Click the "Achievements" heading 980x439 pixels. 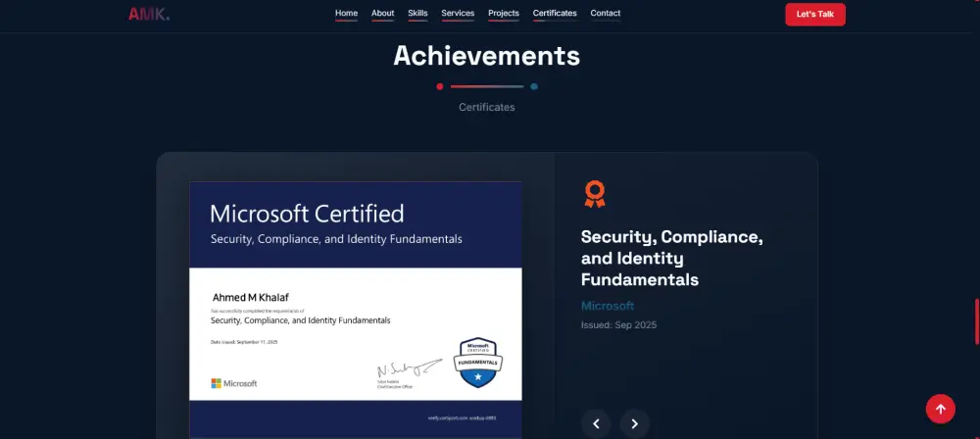tap(486, 56)
